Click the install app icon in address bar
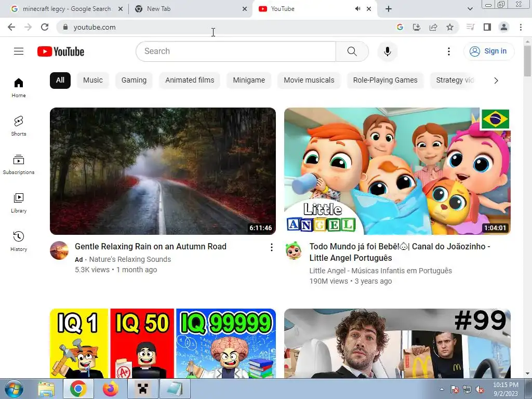The width and height of the screenshot is (532, 399). (417, 27)
